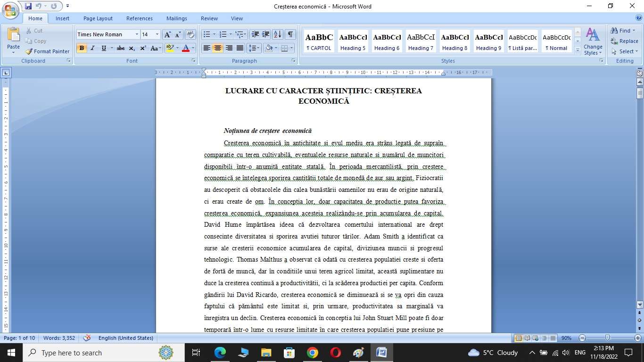
Task: Expand the line spacing dropdown
Action: click(x=259, y=48)
